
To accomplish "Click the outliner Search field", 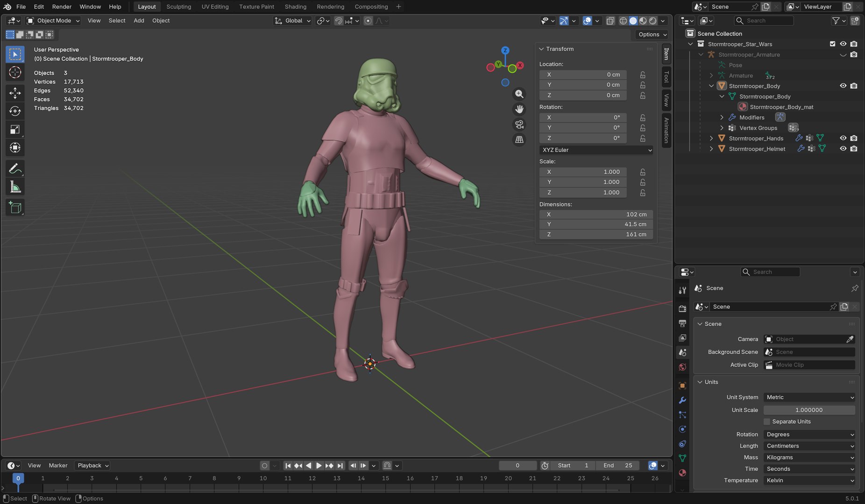I will tap(763, 21).
